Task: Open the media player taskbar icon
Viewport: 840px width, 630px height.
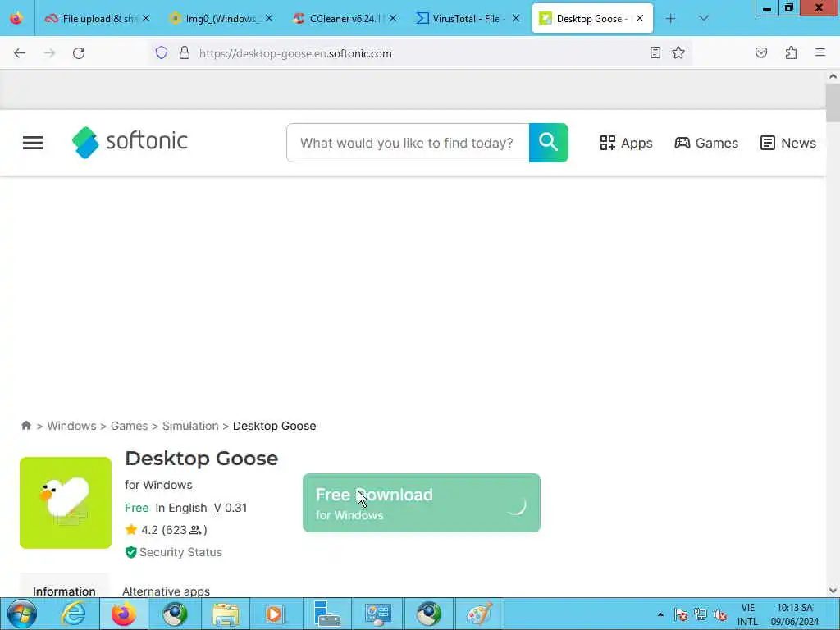Action: pos(275,614)
